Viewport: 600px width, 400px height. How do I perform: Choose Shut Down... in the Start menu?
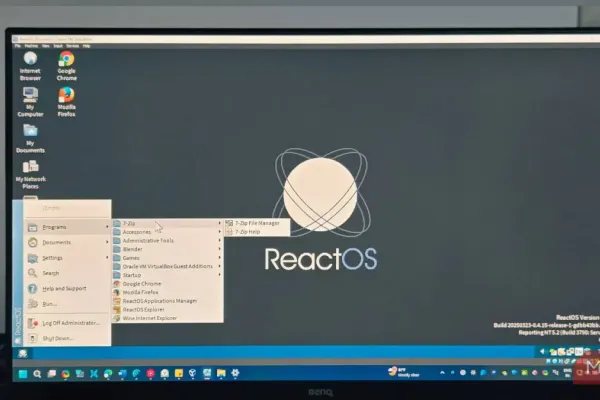point(67,338)
